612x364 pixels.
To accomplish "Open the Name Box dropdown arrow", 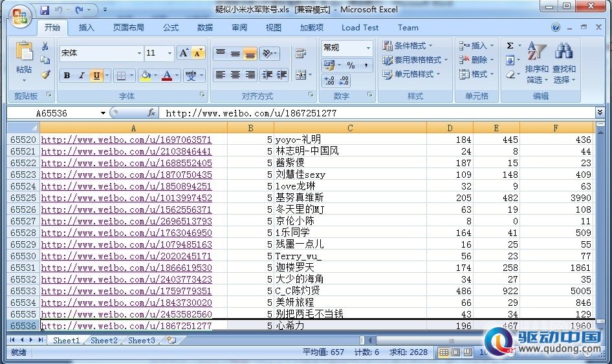I will coord(103,113).
